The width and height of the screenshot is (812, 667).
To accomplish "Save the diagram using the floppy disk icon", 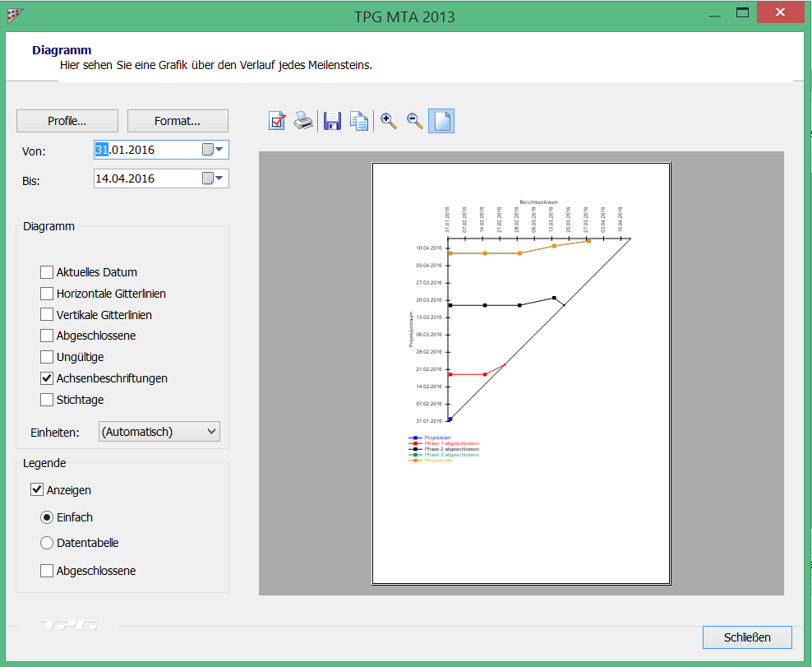I will click(332, 121).
